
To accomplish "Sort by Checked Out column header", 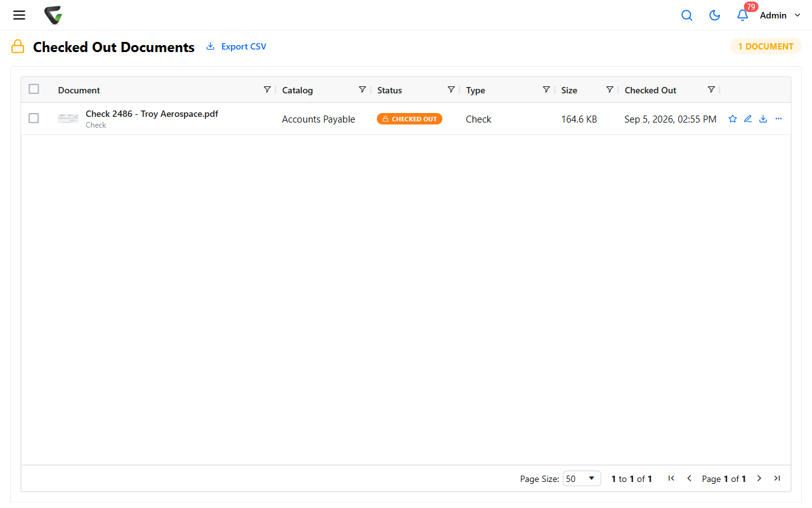I will [650, 90].
